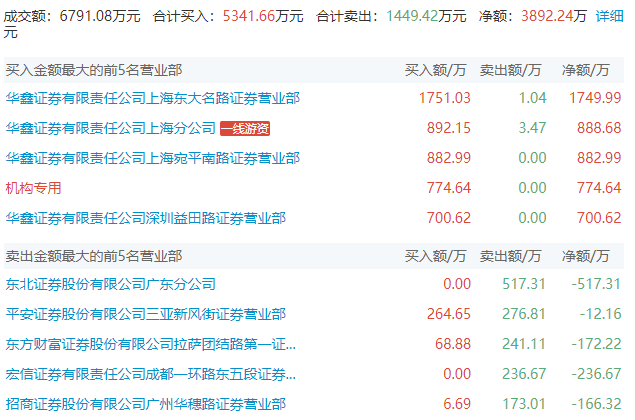
Task: Select the sell amount 1.04
Action: point(533,98)
